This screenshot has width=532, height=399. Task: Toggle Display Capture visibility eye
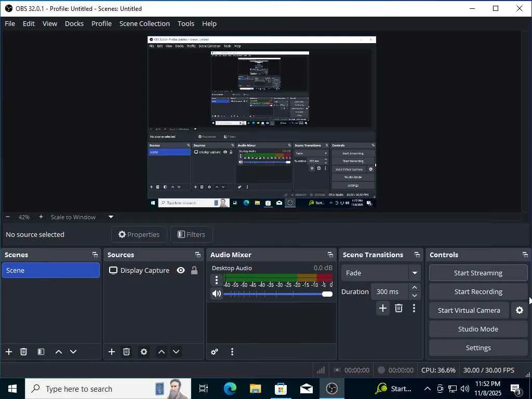181,270
